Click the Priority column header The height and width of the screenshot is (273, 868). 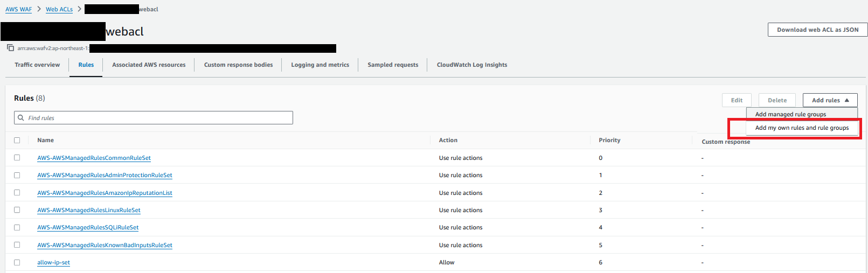pyautogui.click(x=609, y=140)
